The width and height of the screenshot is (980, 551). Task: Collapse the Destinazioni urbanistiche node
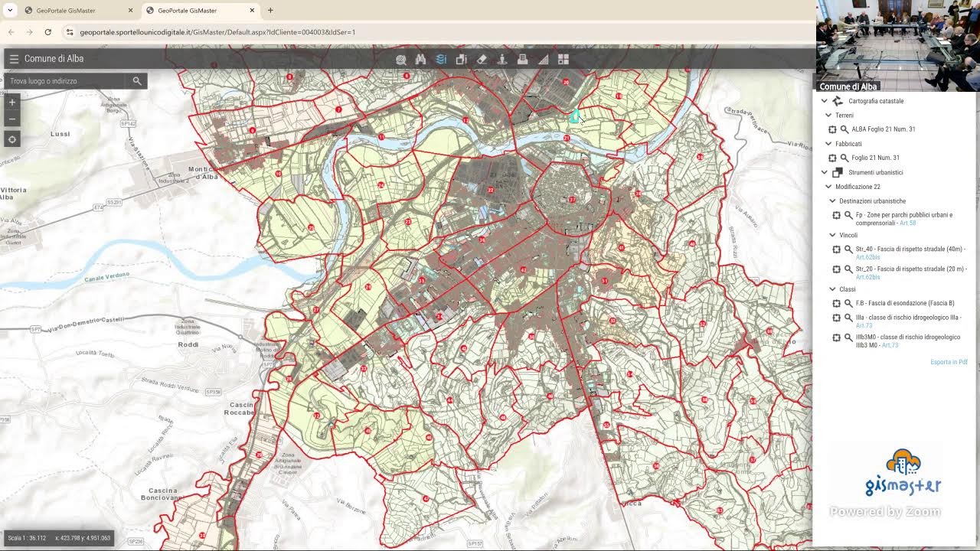(832, 201)
